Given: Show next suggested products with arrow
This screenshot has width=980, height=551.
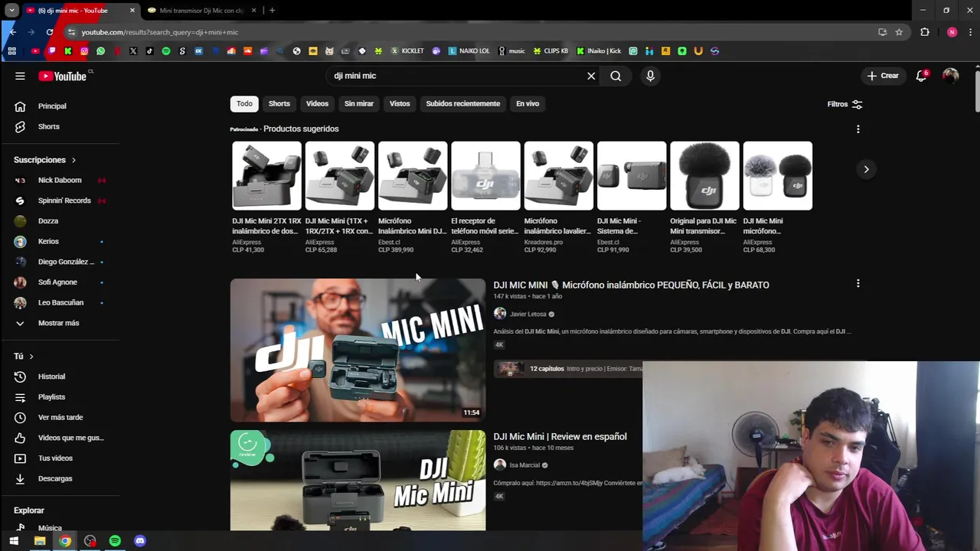Looking at the screenshot, I should [x=866, y=169].
